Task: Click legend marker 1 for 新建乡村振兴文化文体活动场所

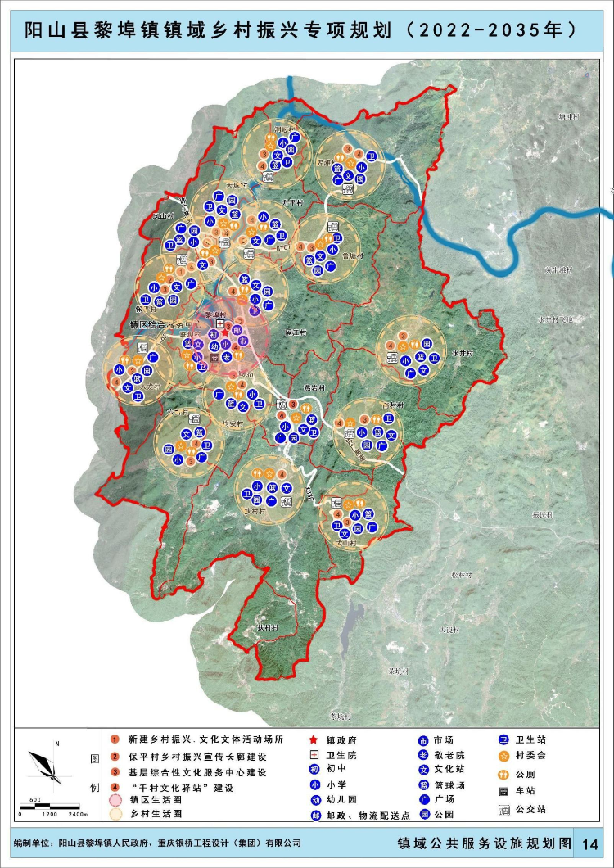Action: (115, 739)
